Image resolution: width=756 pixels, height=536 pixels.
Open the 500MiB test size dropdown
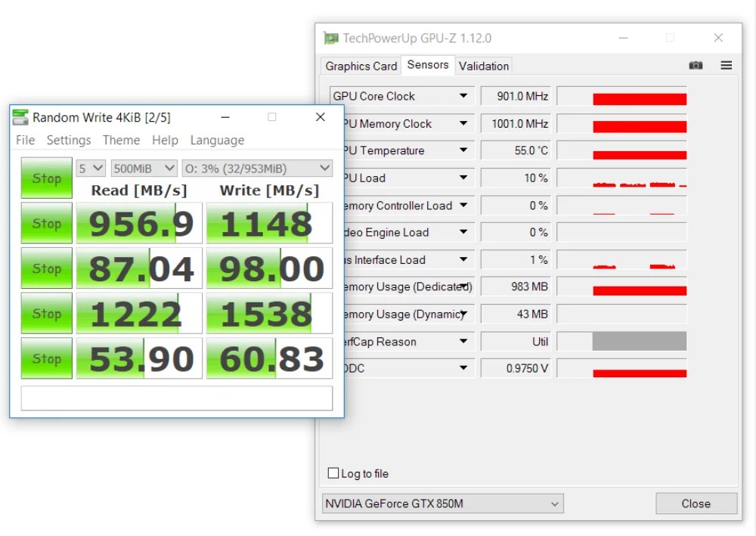coord(144,169)
